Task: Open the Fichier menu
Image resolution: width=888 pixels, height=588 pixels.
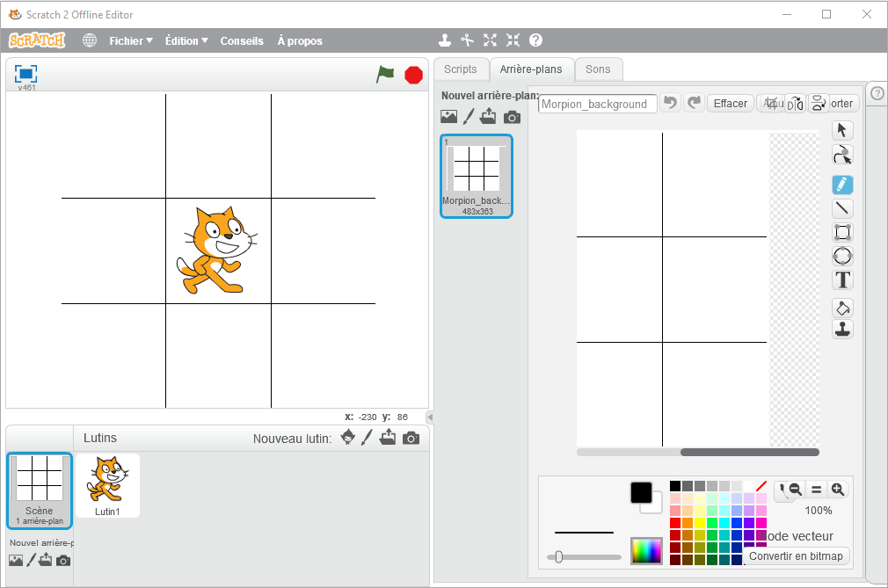Action: point(130,40)
